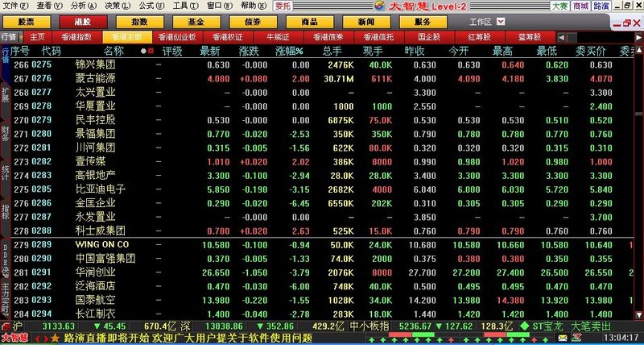Click the 大智慧 logo in status bar
The height and width of the screenshot is (345, 644).
(x=15, y=339)
